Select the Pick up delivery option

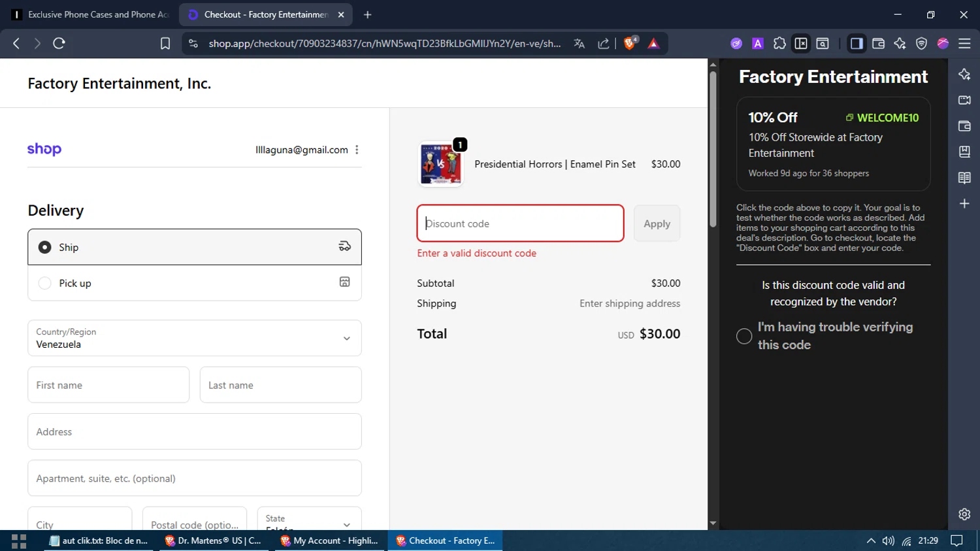click(x=195, y=283)
